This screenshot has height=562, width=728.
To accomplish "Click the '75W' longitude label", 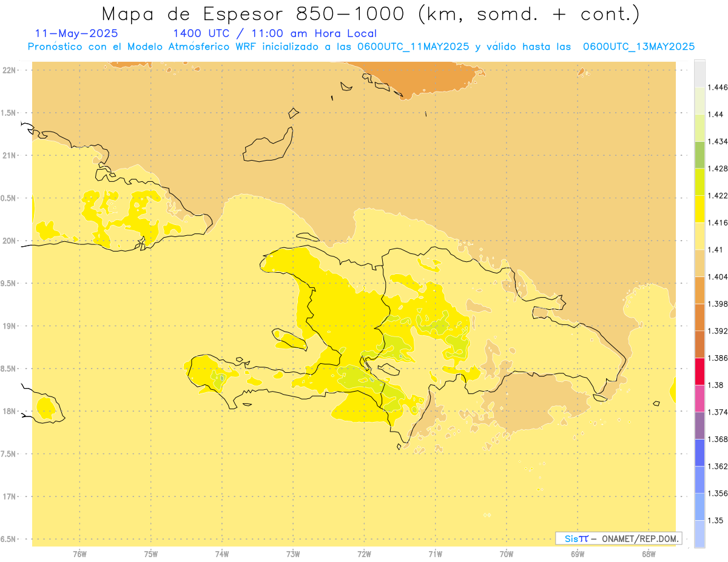I will [151, 554].
